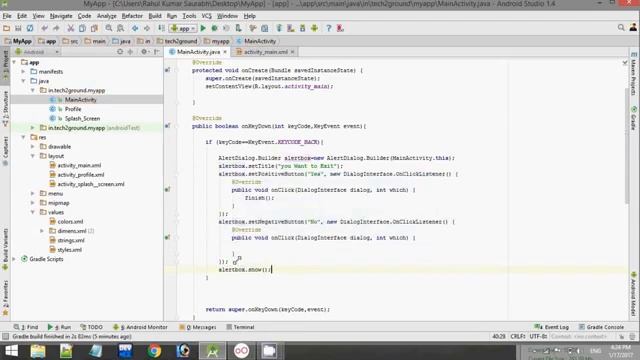Click the scroll-from-source target icon in Project panel

(x=120, y=52)
